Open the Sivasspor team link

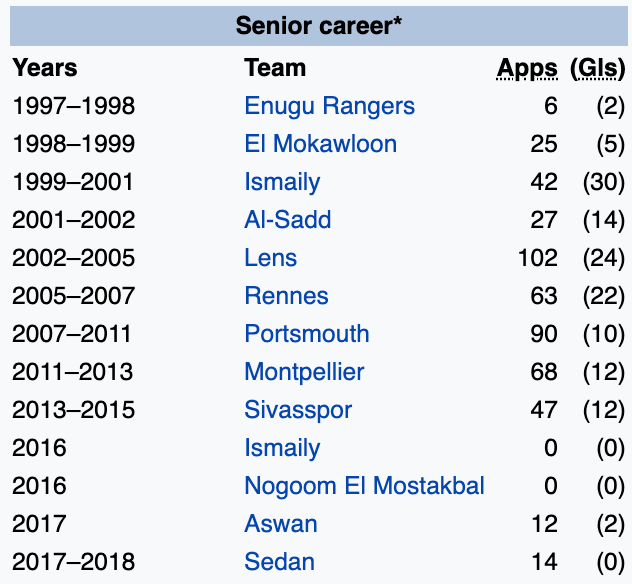point(298,410)
